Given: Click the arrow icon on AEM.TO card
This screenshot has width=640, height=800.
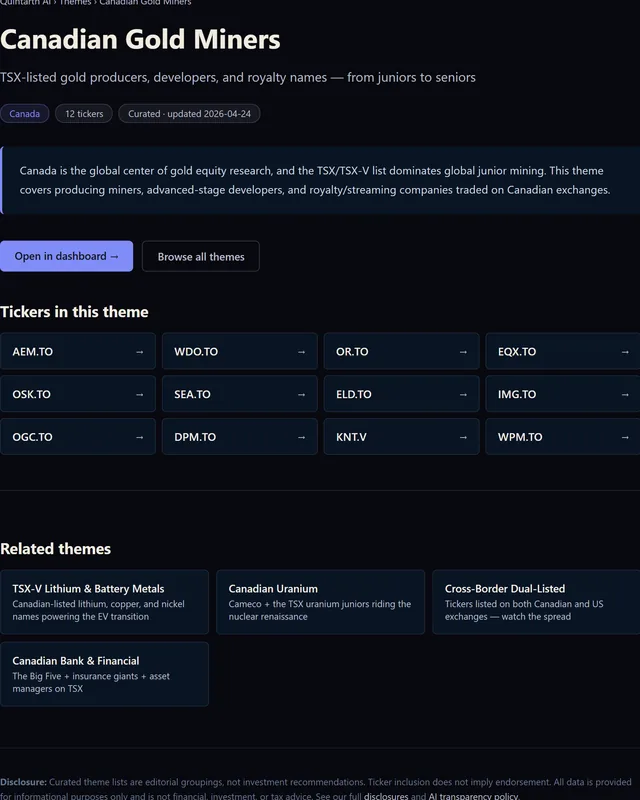Looking at the screenshot, I should [139, 352].
